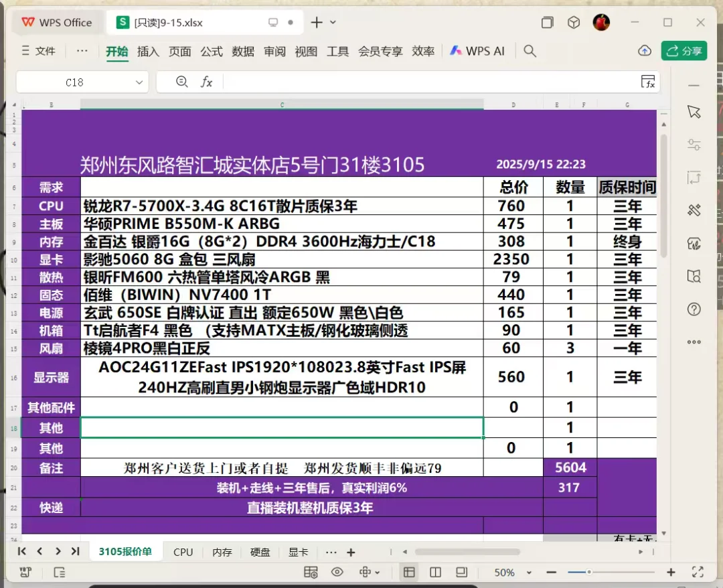This screenshot has width=723, height=588.
Task: Expand the Name Box dropdown arrow
Action: (x=139, y=82)
